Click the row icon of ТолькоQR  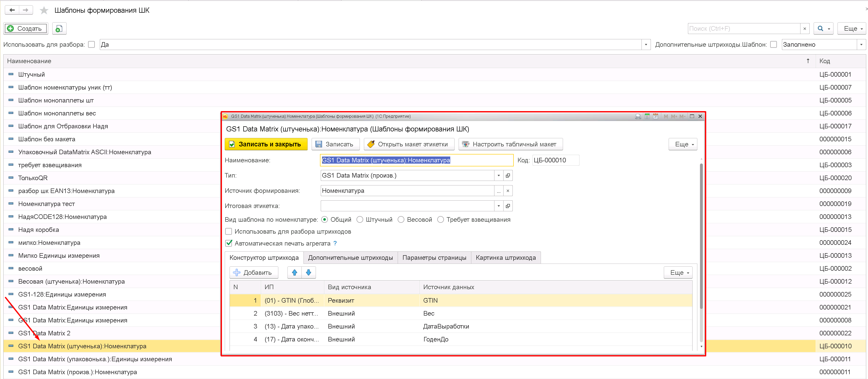coord(11,178)
